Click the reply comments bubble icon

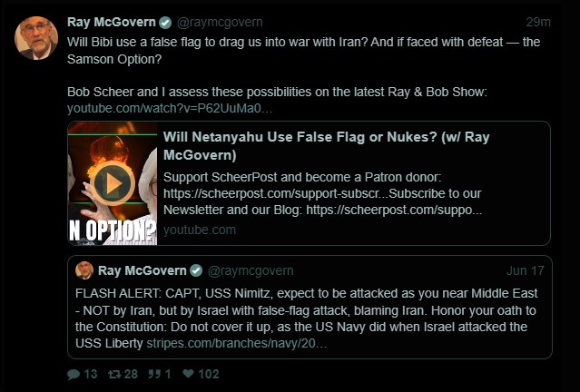tap(74, 374)
